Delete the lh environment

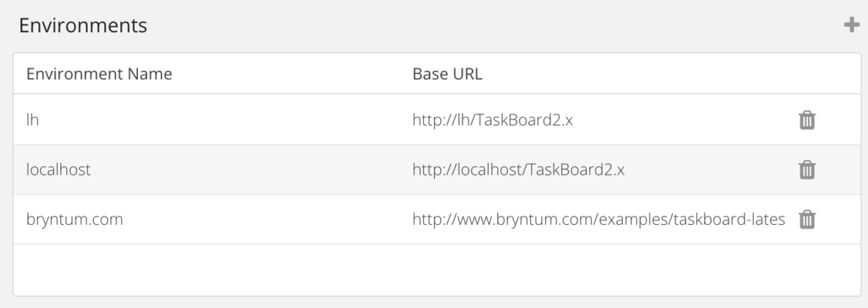coord(806,120)
